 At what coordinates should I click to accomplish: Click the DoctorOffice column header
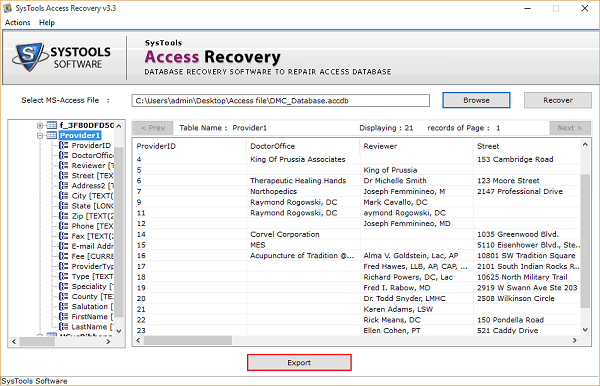coord(303,146)
